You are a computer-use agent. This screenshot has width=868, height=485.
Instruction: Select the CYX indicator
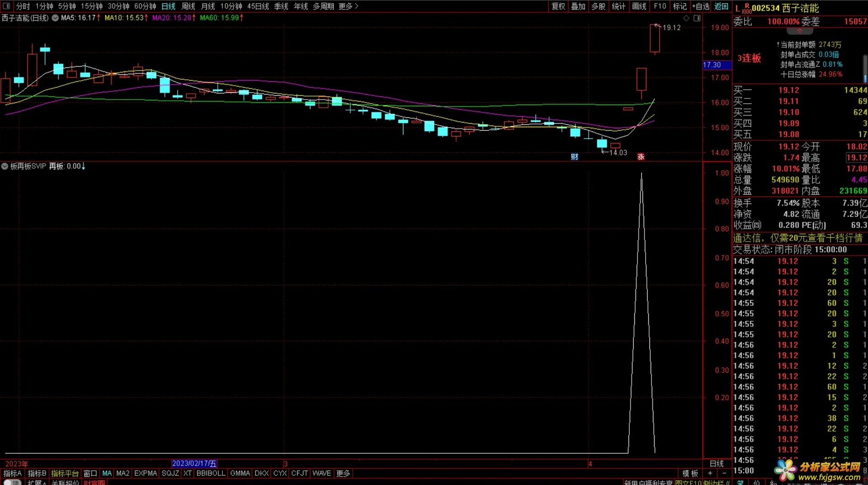(280, 473)
